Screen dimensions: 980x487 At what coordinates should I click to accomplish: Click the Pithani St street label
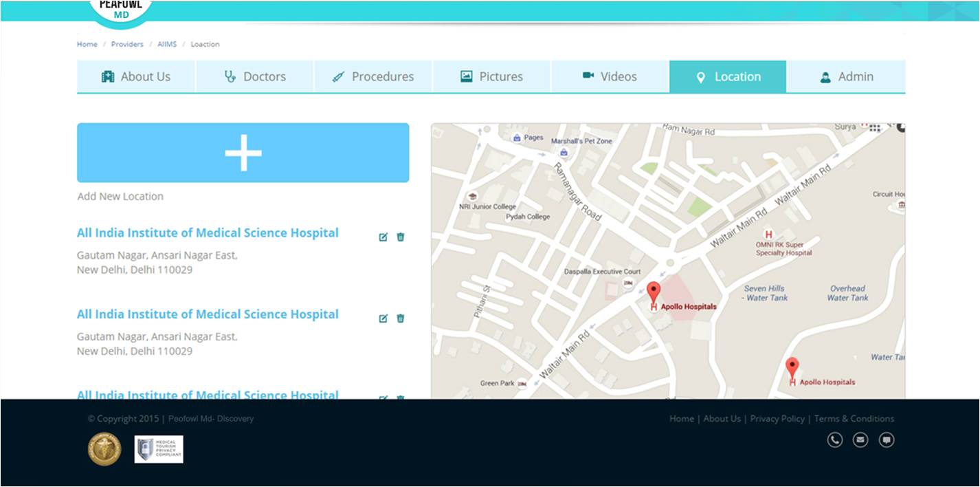coord(482,301)
